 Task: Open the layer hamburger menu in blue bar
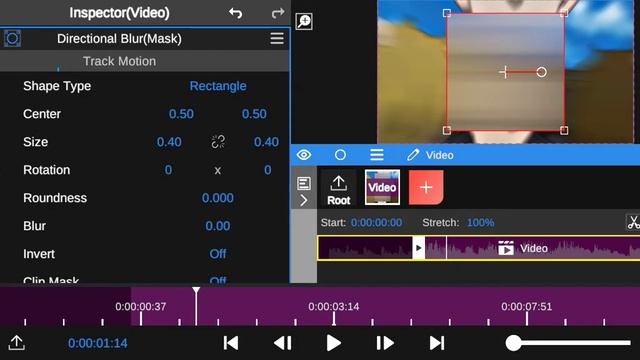376,155
